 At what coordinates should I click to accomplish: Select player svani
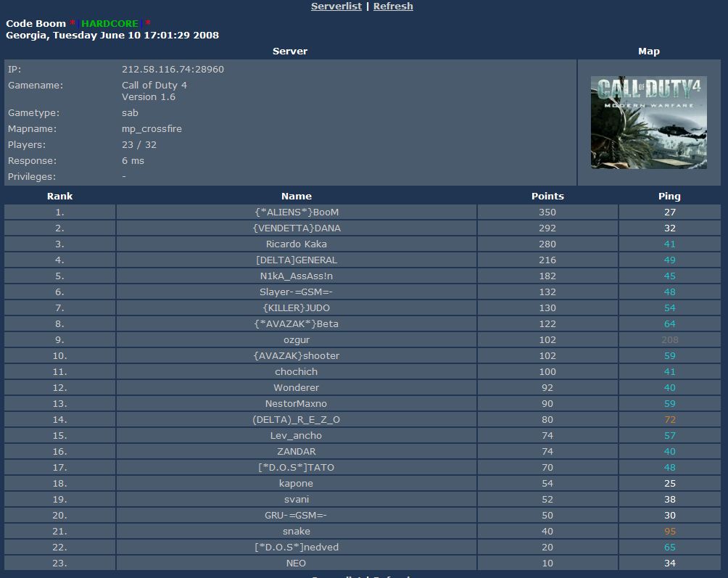[x=297, y=500]
